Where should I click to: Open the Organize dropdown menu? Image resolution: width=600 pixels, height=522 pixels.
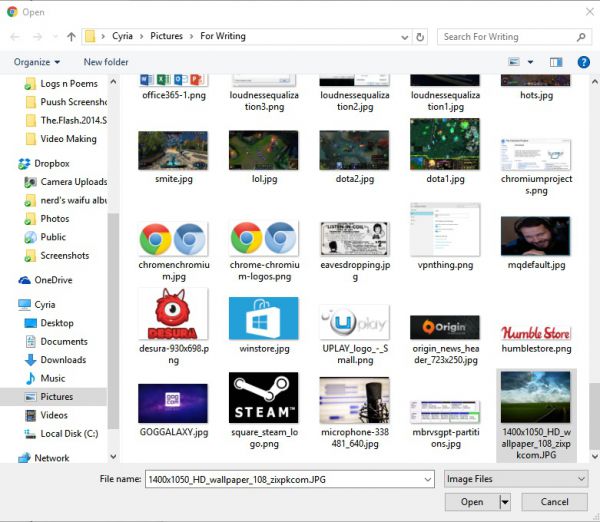coord(37,62)
